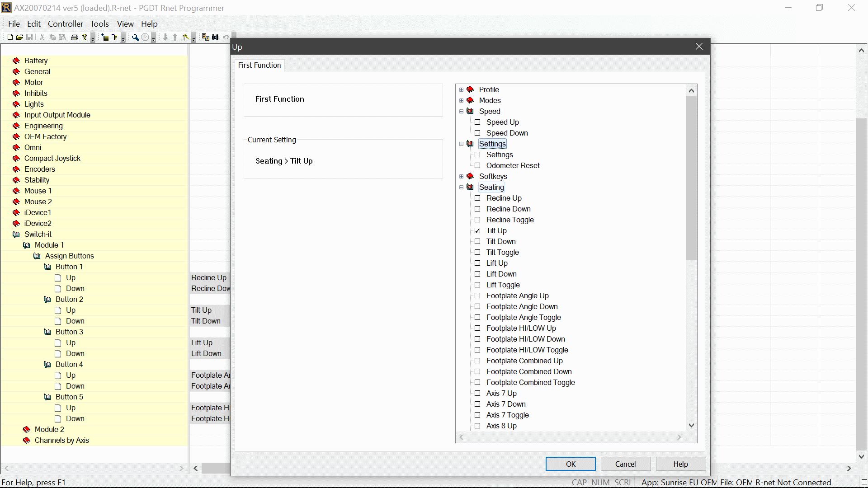Select Module 2 in the left tree
The width and height of the screenshot is (868, 488).
(49, 429)
